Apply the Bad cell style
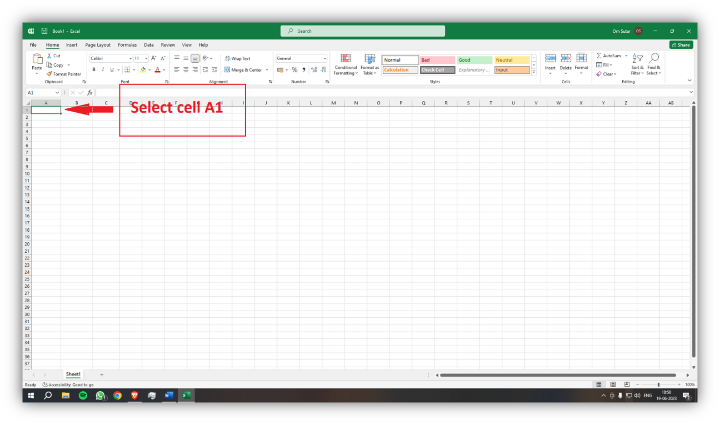 [437, 60]
